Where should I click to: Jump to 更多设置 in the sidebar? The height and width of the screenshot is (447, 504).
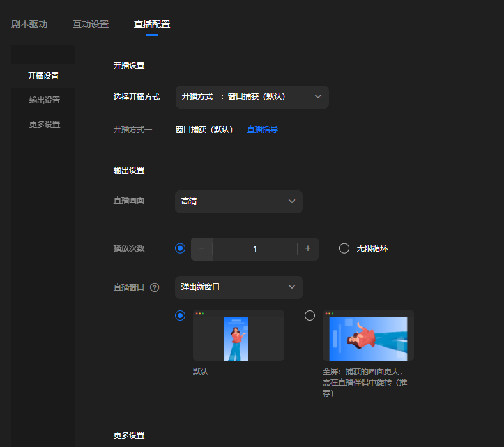pos(45,125)
